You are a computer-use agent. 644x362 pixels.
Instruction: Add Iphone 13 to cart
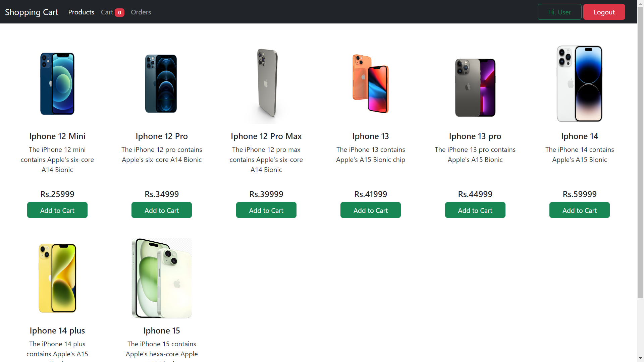[x=371, y=210]
